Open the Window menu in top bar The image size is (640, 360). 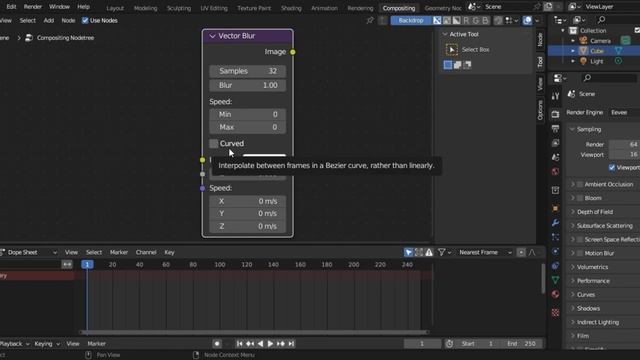click(59, 7)
